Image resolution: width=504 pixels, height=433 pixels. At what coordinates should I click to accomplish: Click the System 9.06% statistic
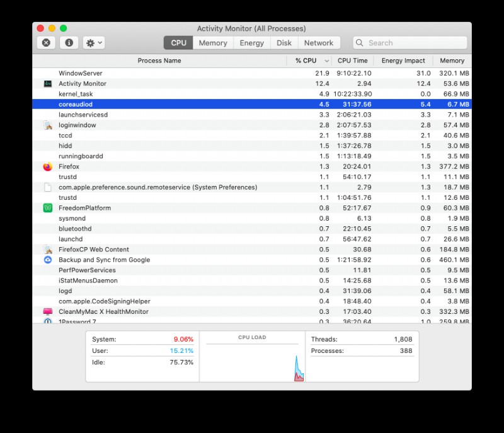coord(143,339)
